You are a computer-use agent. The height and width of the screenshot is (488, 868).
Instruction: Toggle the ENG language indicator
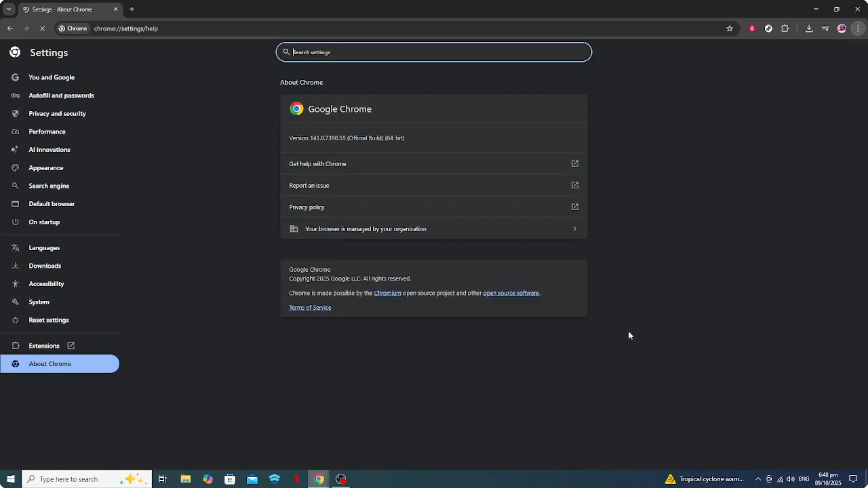(805, 479)
